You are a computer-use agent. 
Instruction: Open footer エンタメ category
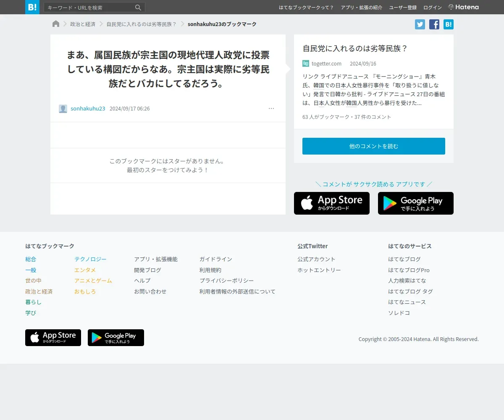(85, 270)
